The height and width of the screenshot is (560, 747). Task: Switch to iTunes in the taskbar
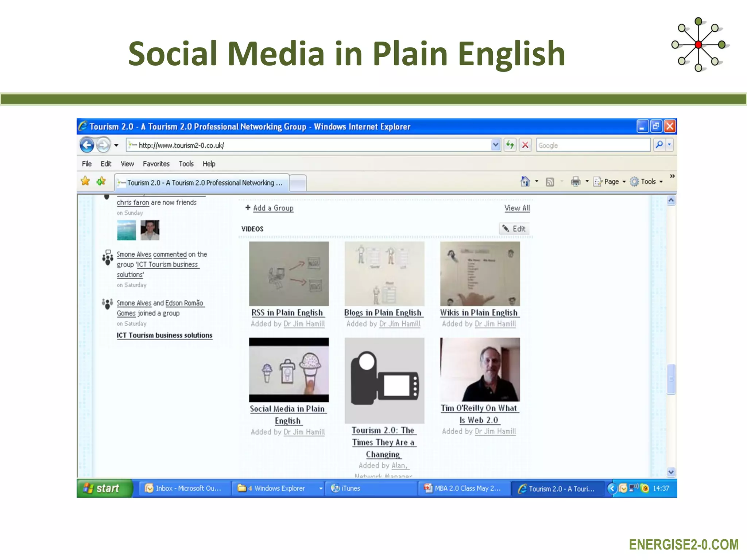pos(371,489)
